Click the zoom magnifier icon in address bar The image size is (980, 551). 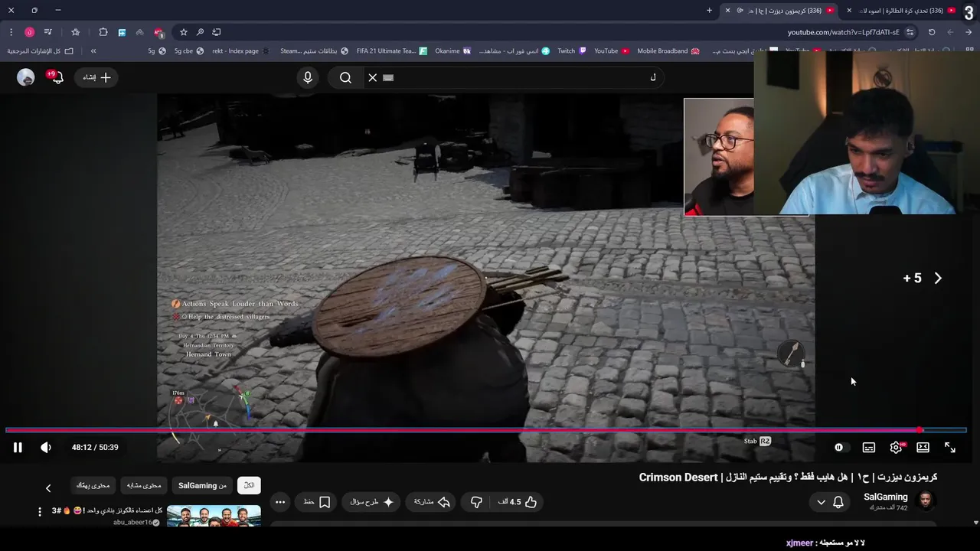(200, 32)
